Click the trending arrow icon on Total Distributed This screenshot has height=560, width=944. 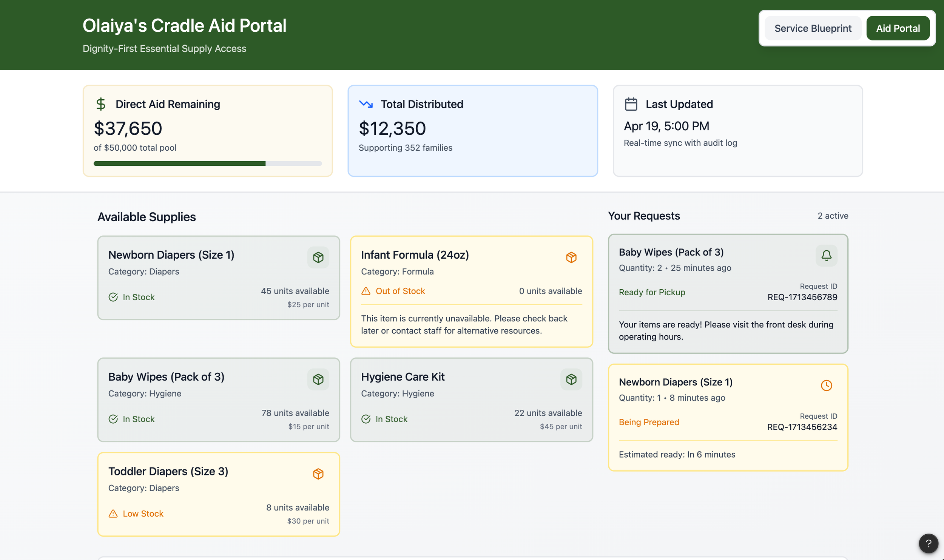pos(366,104)
